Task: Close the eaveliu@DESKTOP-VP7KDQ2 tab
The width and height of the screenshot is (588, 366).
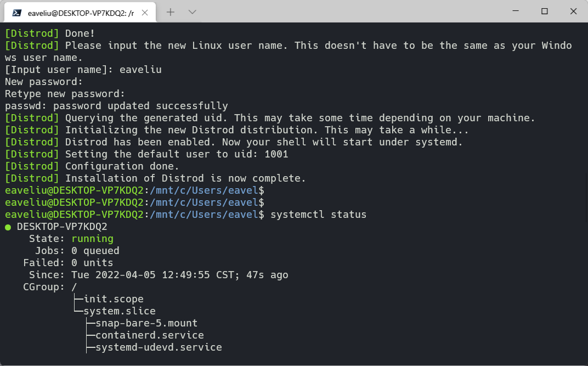Action: pos(145,13)
